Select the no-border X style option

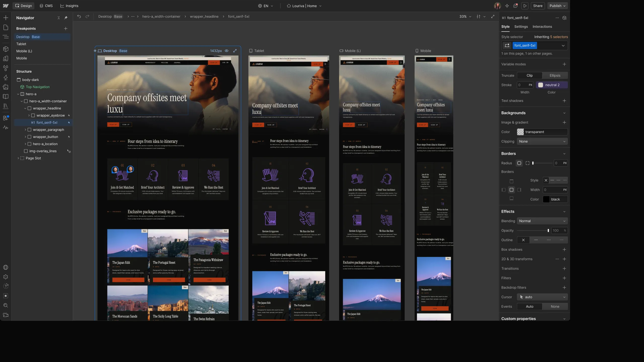(546, 180)
